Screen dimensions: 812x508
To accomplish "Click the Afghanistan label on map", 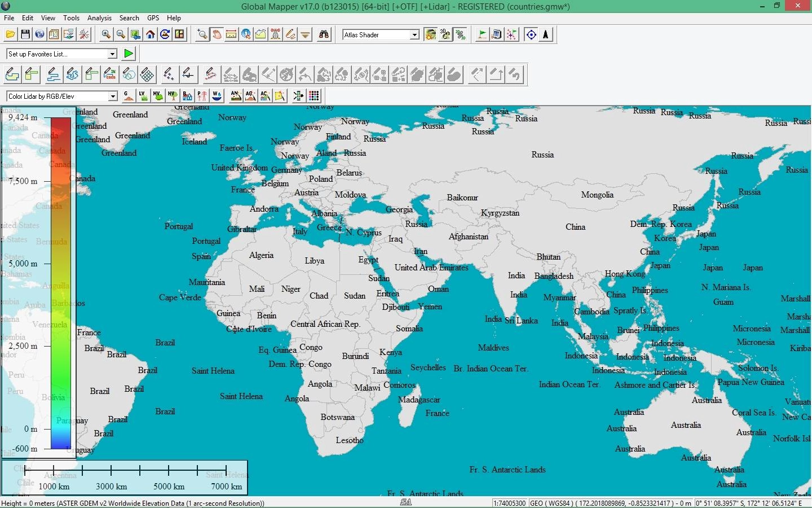I will [x=469, y=237].
